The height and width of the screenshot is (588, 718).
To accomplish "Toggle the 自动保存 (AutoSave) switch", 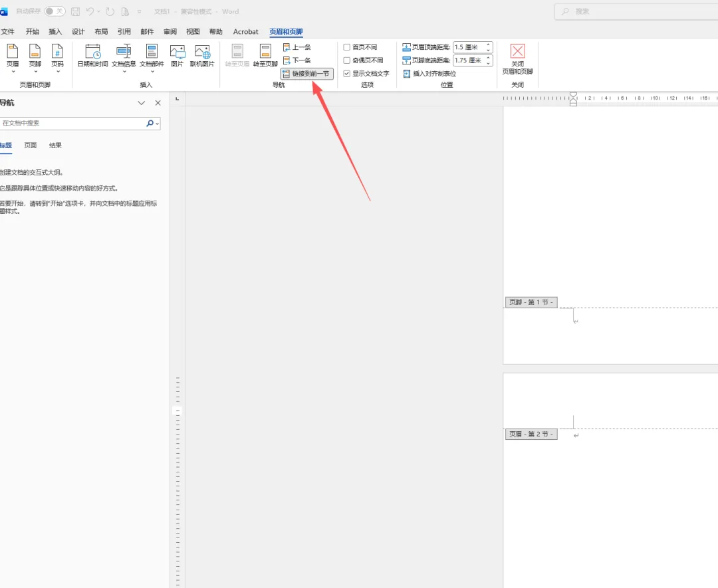I will pos(55,11).
